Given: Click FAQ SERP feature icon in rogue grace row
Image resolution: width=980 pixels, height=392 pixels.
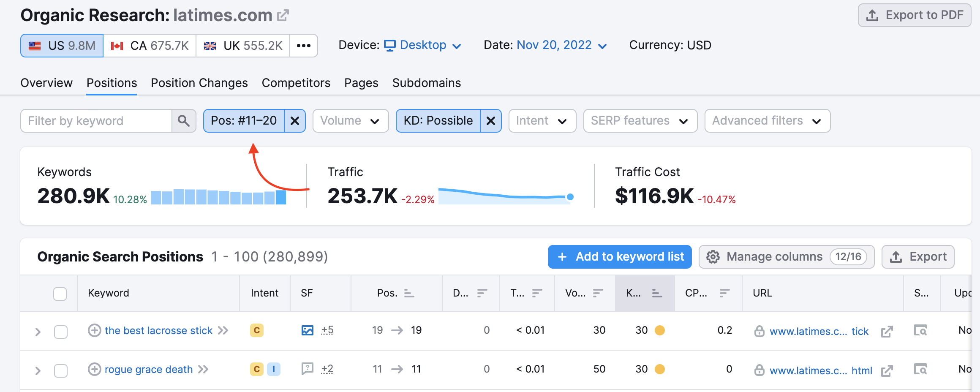Looking at the screenshot, I should point(308,369).
